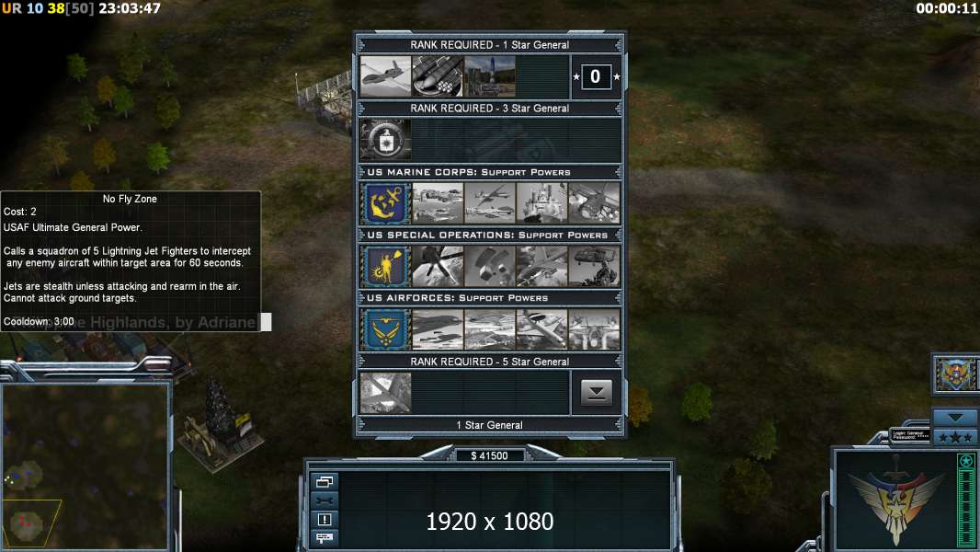Image resolution: width=980 pixels, height=552 pixels.
Task: Select the US Special Operations soldier emblem
Action: coord(385,266)
